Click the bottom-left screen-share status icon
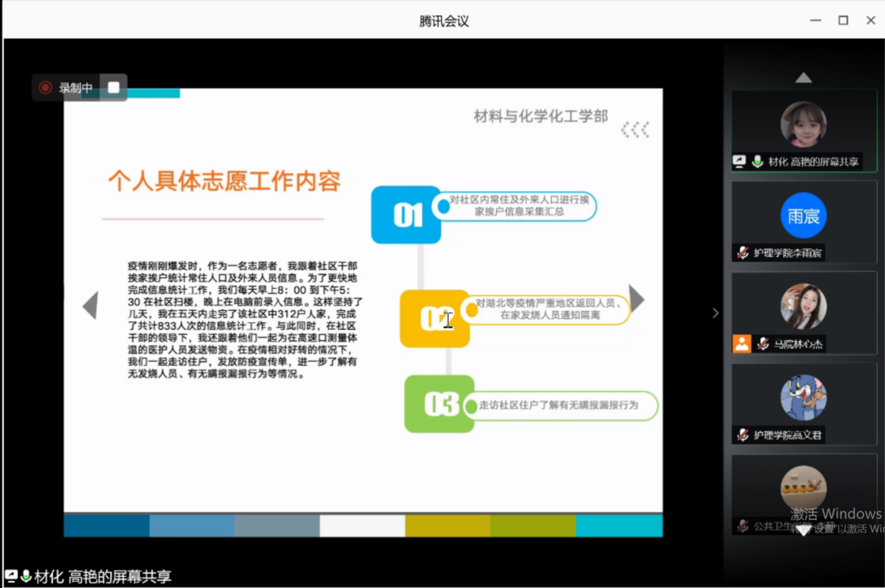The width and height of the screenshot is (885, 588). (x=11, y=577)
